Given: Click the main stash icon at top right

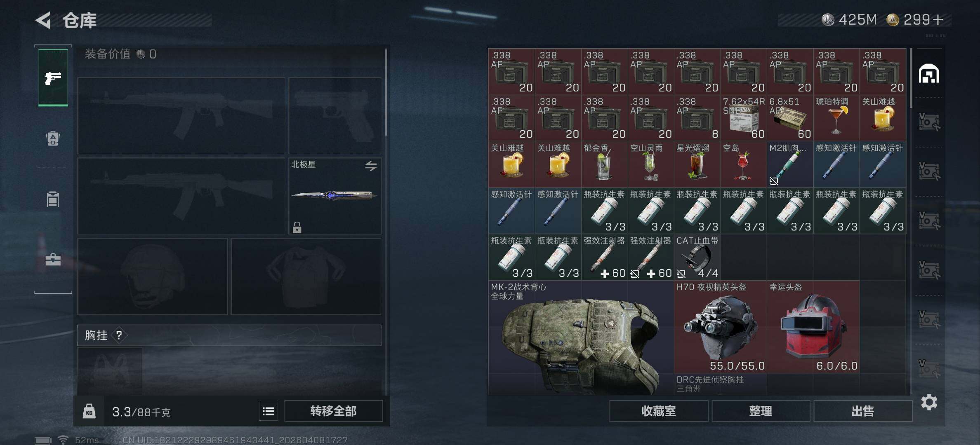Looking at the screenshot, I should (x=928, y=74).
